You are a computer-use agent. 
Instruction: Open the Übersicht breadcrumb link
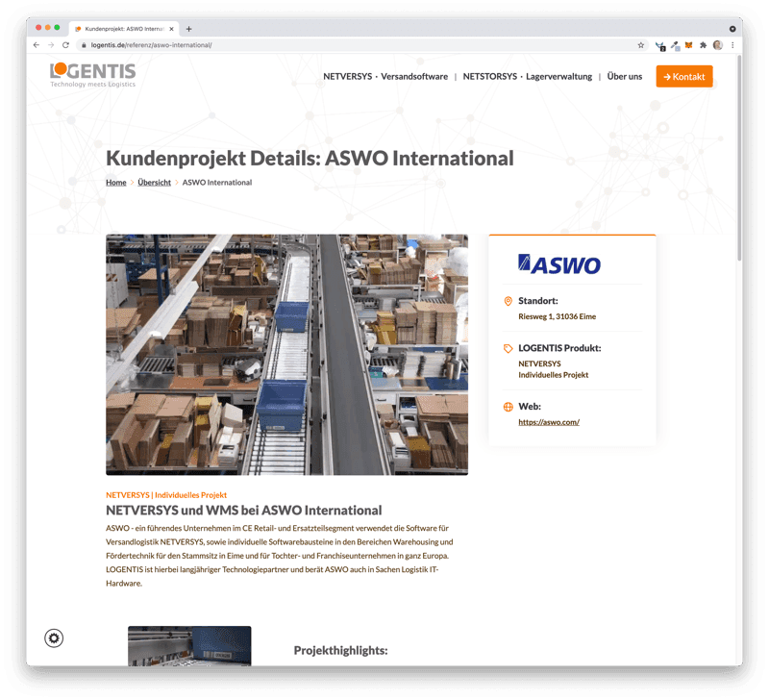coord(154,183)
